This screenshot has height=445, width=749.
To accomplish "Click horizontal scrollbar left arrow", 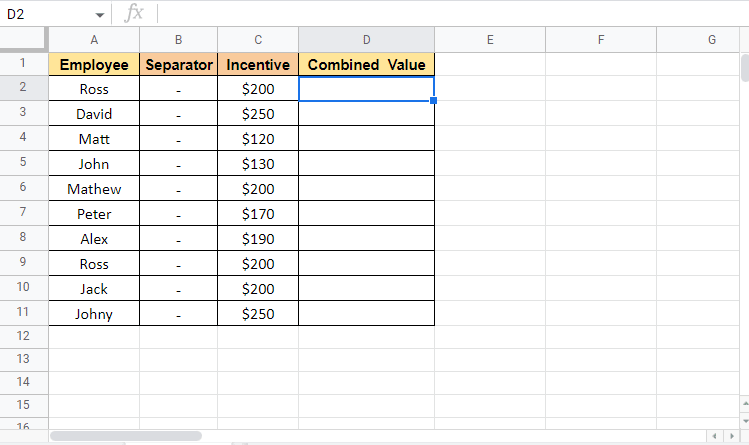I will 714,437.
